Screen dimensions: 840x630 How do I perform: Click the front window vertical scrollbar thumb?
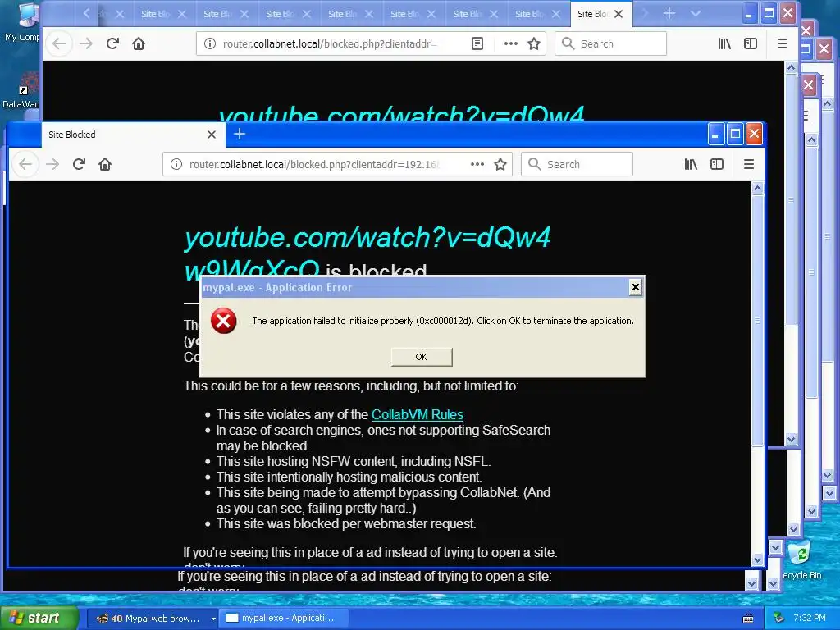pyautogui.click(x=757, y=320)
